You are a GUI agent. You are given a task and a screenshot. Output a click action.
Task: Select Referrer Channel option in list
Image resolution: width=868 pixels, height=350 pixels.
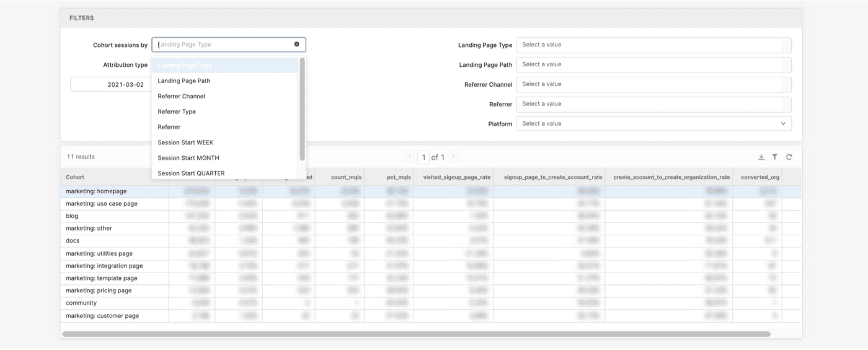(182, 97)
